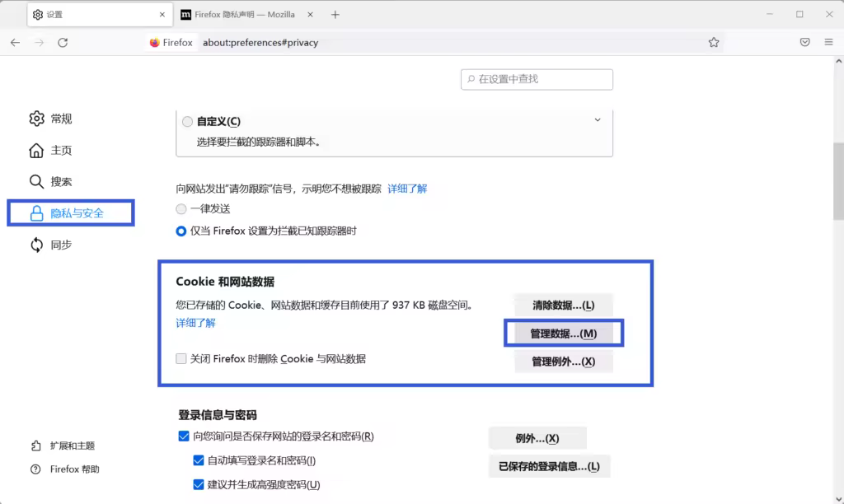
Task: Open 详细了解 link about Do Not Track
Action: [407, 189]
